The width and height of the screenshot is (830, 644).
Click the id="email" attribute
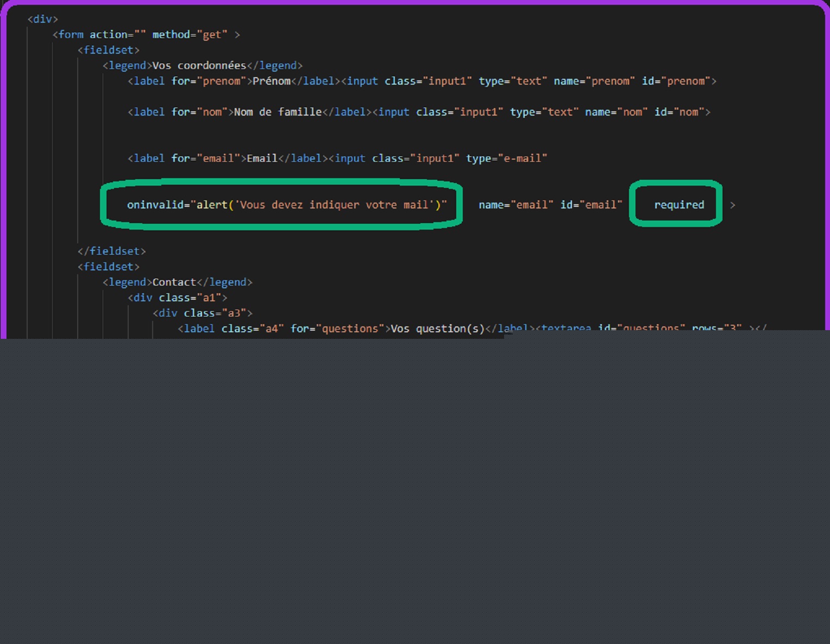(591, 205)
